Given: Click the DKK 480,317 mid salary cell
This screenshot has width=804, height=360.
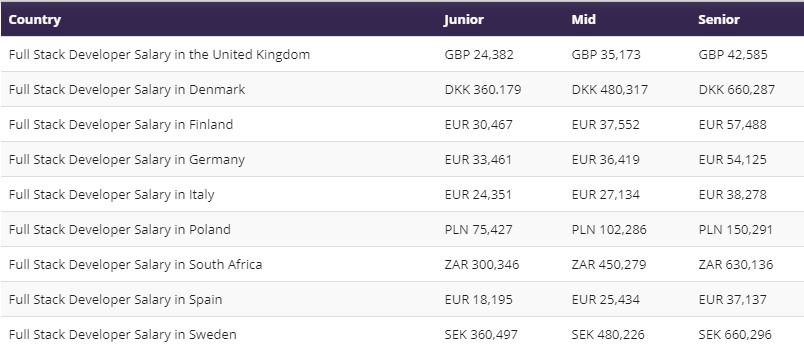Looking at the screenshot, I should pyautogui.click(x=610, y=90).
